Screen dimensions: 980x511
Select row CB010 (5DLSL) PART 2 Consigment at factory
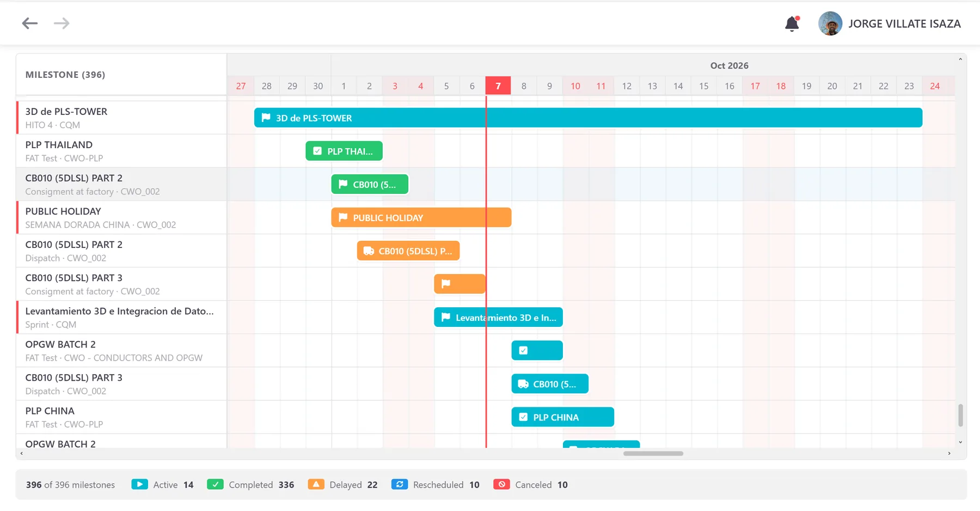pyautogui.click(x=121, y=184)
